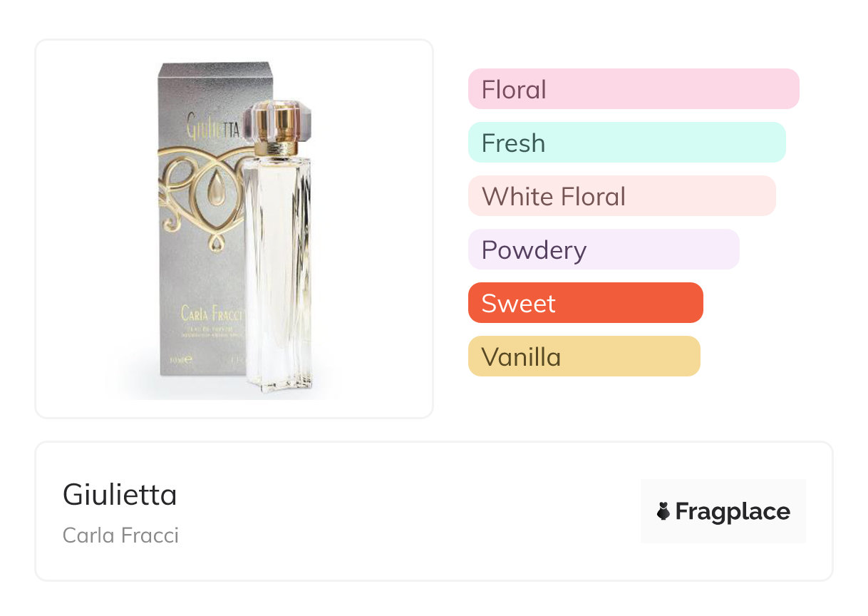Choose the Powdery accord bar
This screenshot has width=868, height=616.
[x=603, y=250]
